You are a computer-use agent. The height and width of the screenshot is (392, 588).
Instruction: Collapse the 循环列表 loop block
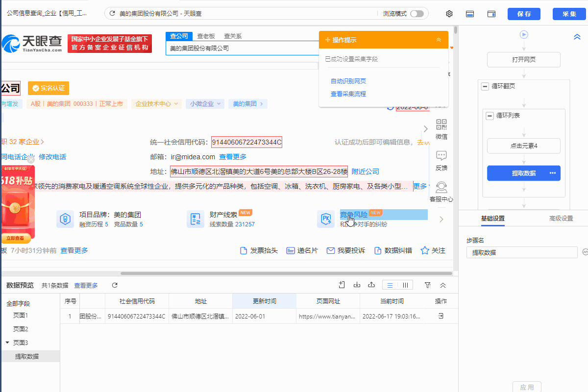point(490,116)
